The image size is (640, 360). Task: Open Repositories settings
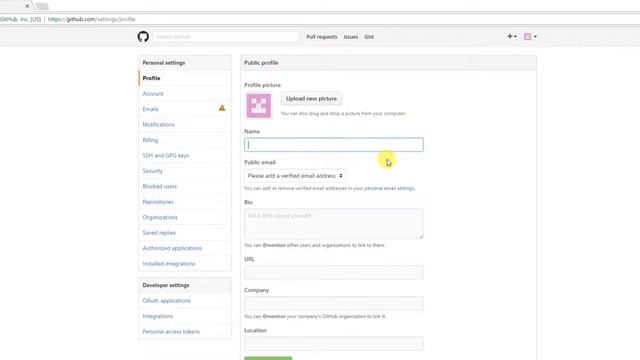pos(185,202)
